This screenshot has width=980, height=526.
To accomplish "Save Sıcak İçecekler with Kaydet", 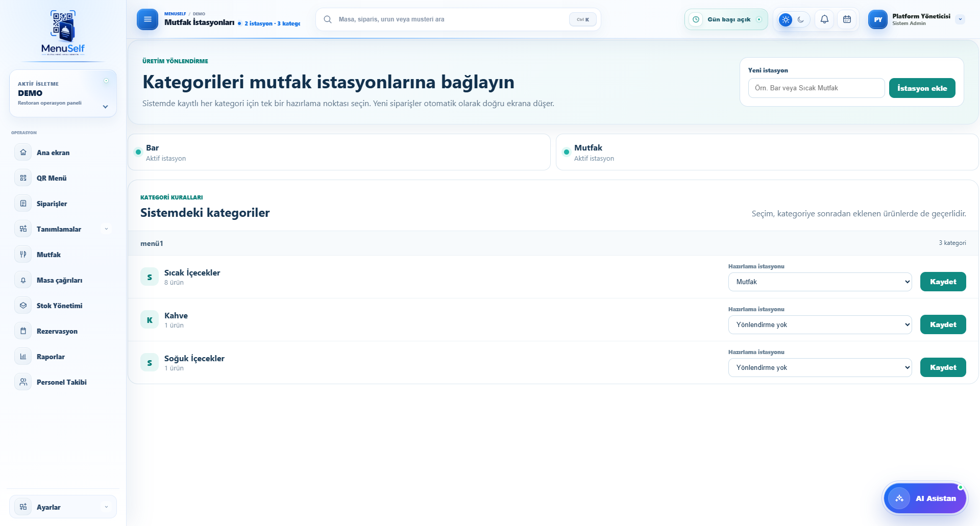I will click(943, 282).
